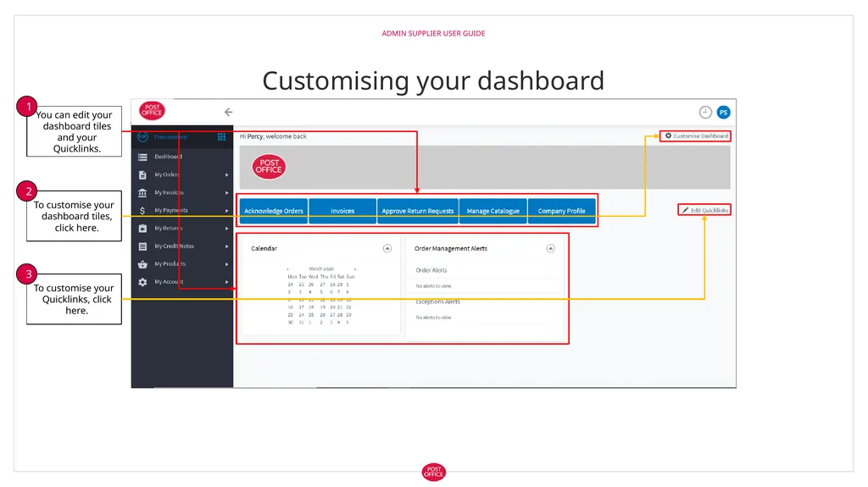This screenshot has height=487, width=868.
Task: Click the Post Office logo in the header
Action: (x=152, y=111)
